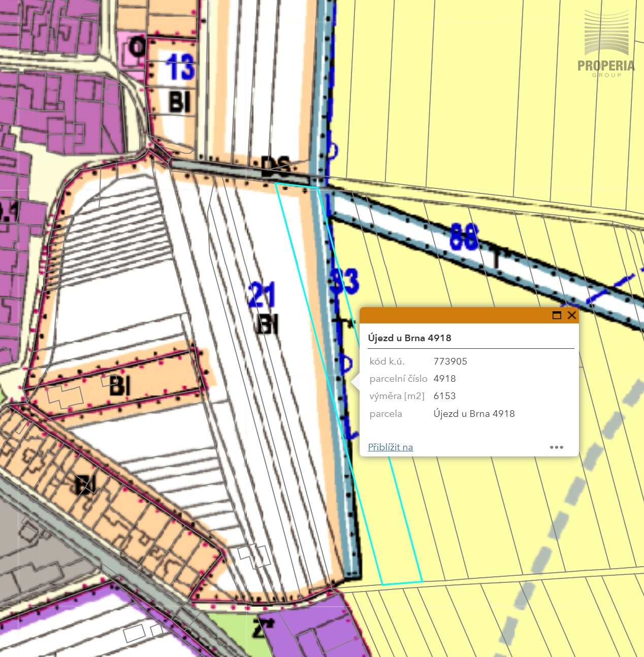Select the parcela value in the popup
The height and width of the screenshot is (657, 644).
(474, 414)
